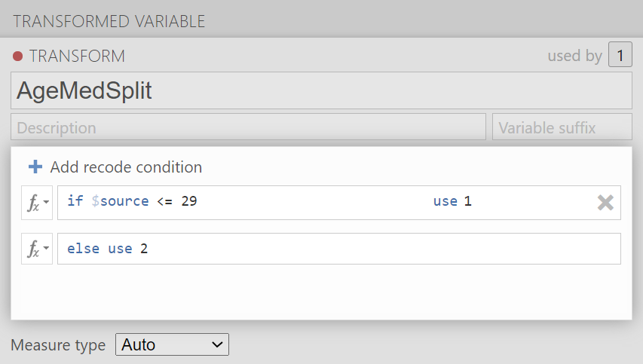This screenshot has height=364, width=643.
Task: Click the plus icon to add condition
Action: click(x=35, y=167)
